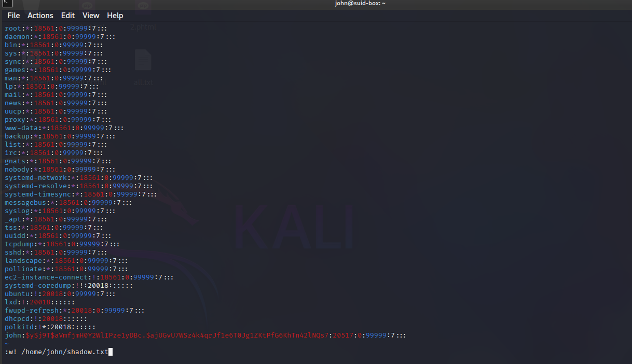Open the View menu
This screenshot has width=632, height=364.
91,16
